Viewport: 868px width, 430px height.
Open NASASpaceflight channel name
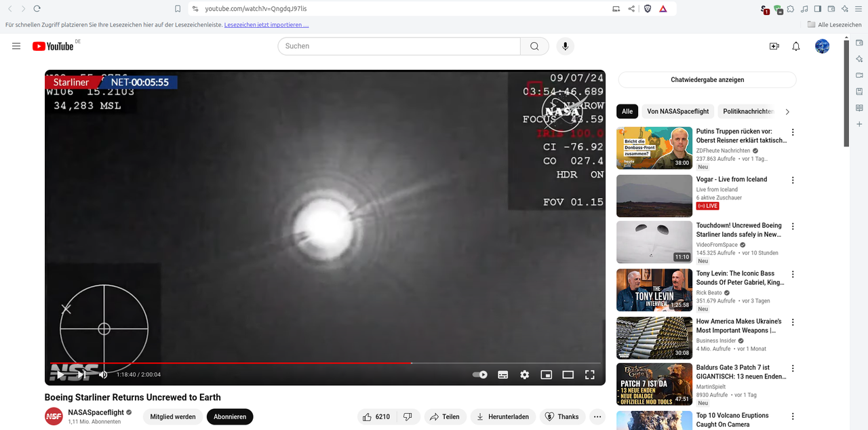(x=96, y=412)
